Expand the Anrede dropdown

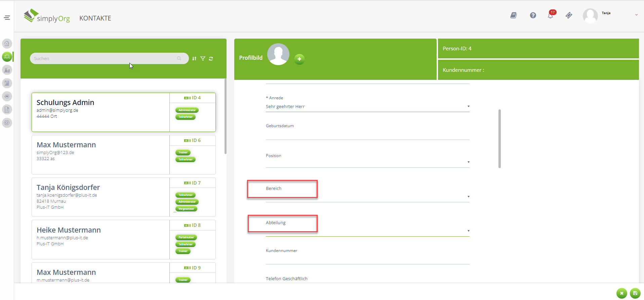pos(468,107)
